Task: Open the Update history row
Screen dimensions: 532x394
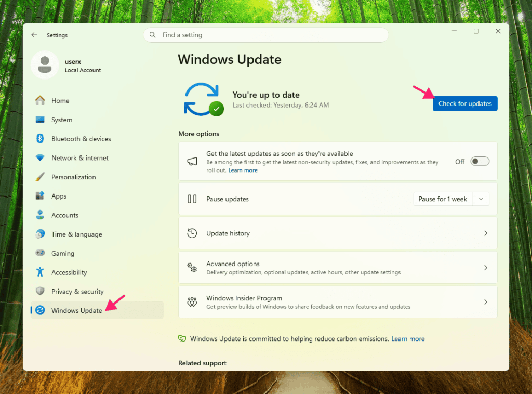Action: point(338,233)
